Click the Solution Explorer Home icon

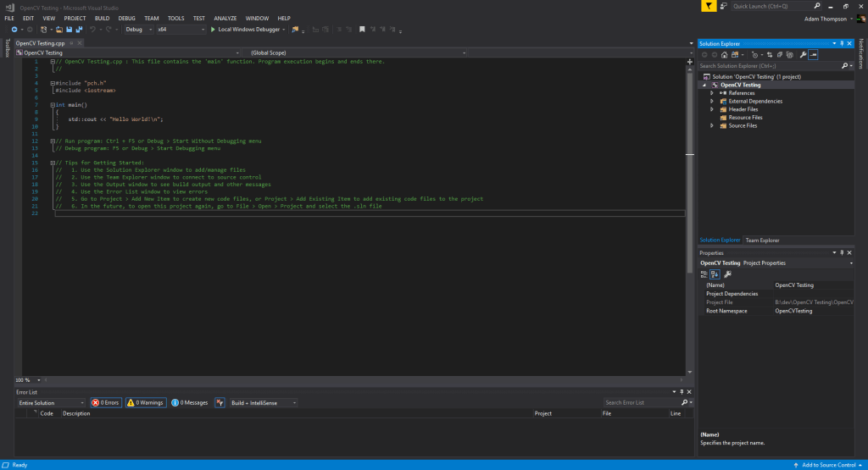pos(724,55)
